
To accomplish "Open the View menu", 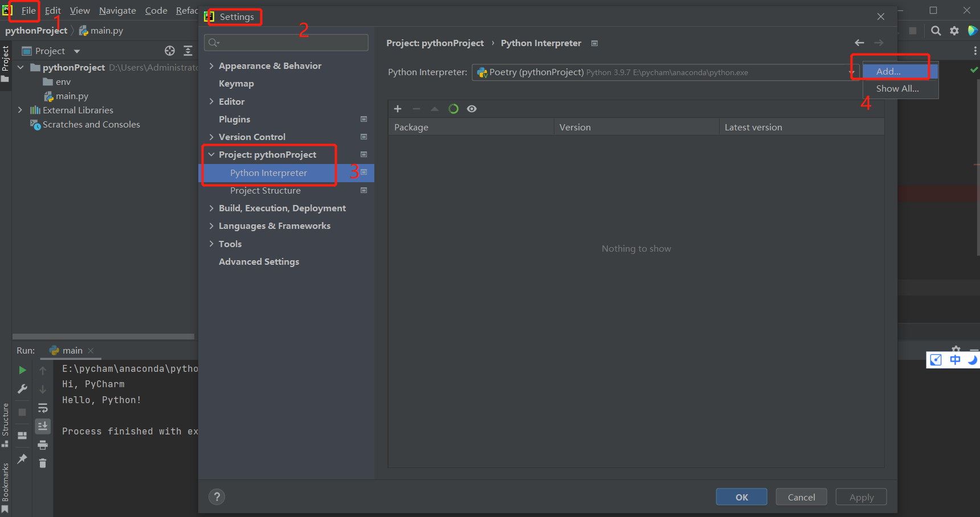I will click(80, 11).
